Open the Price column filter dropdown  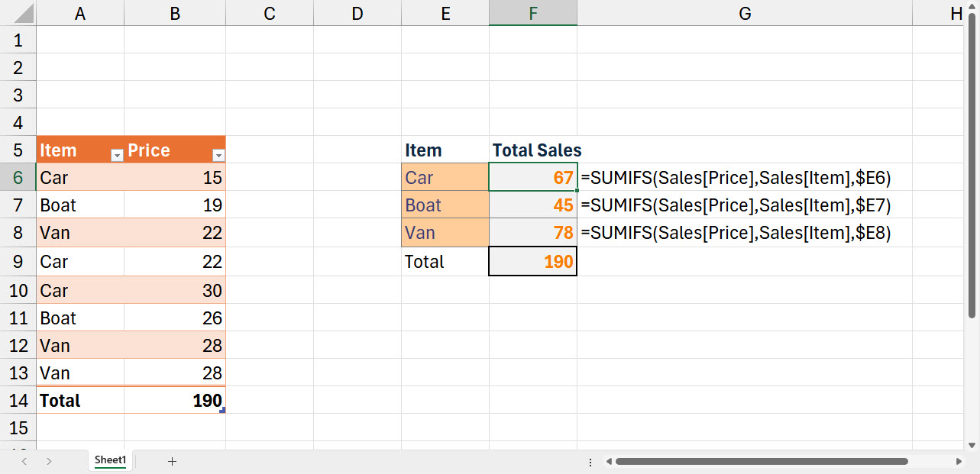[218, 155]
